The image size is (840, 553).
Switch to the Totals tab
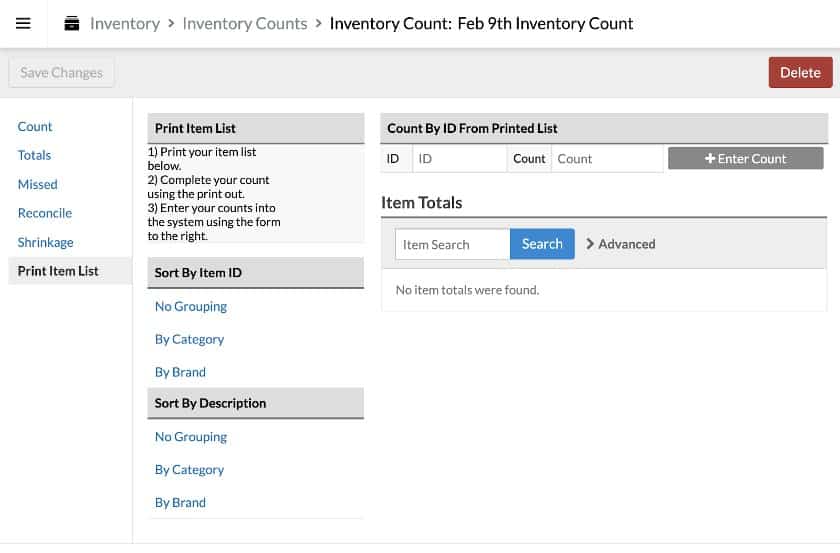click(34, 155)
